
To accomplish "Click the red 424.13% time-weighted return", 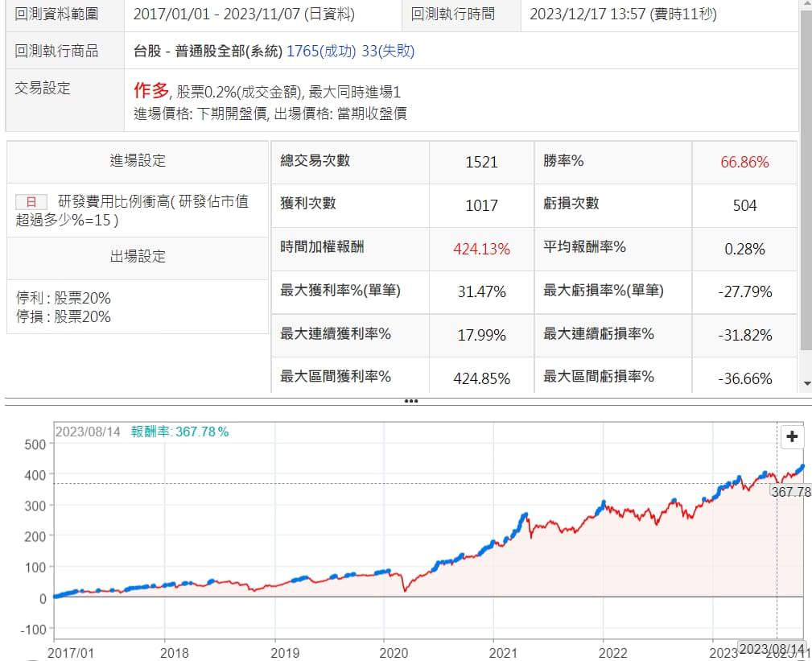I will [x=481, y=249].
